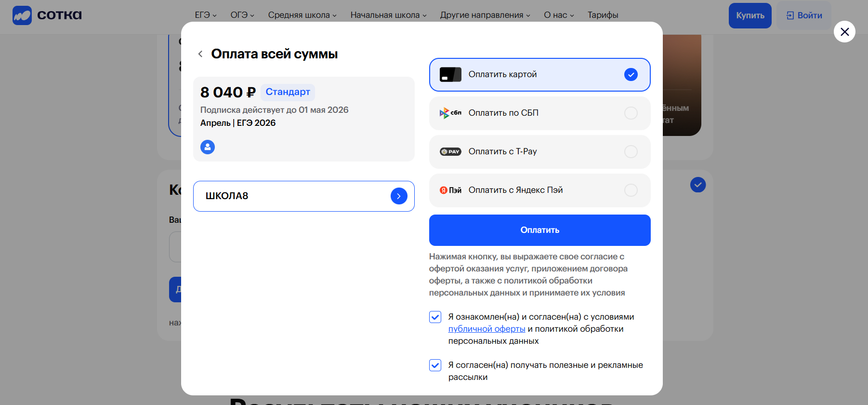
Task: Click Подписка действует до 01 мая 2026
Action: pos(275,110)
